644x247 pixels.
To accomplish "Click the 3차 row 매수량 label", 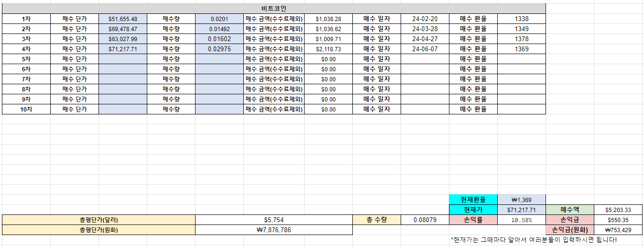I will (x=171, y=39).
